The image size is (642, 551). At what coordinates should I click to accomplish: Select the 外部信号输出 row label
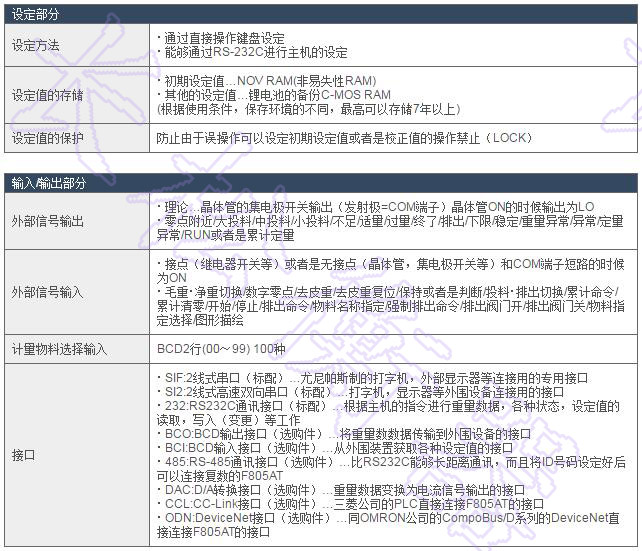pos(47,220)
